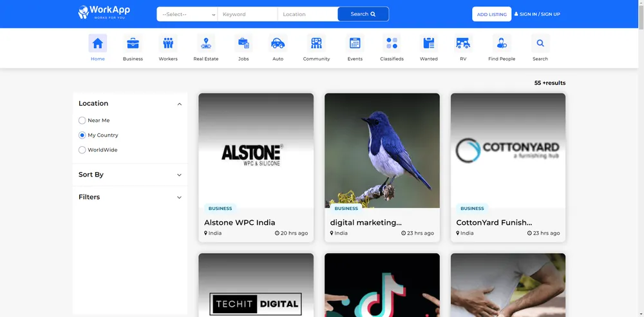Open the SIGN IN / SIGN UP link

coord(537,14)
